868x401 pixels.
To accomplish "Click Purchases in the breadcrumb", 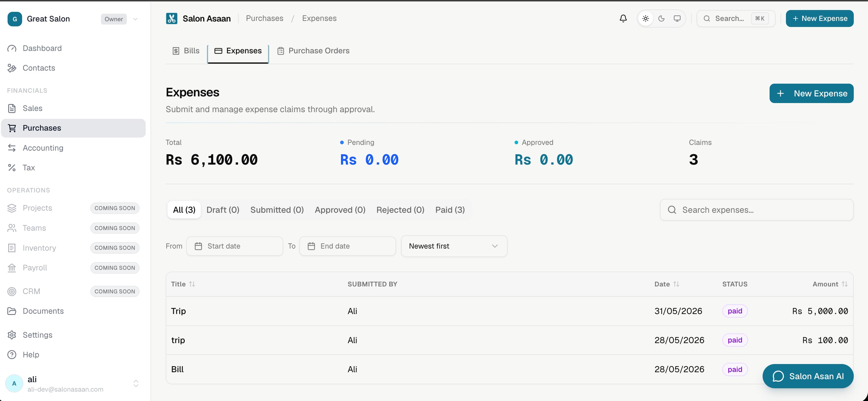I will click(x=264, y=18).
